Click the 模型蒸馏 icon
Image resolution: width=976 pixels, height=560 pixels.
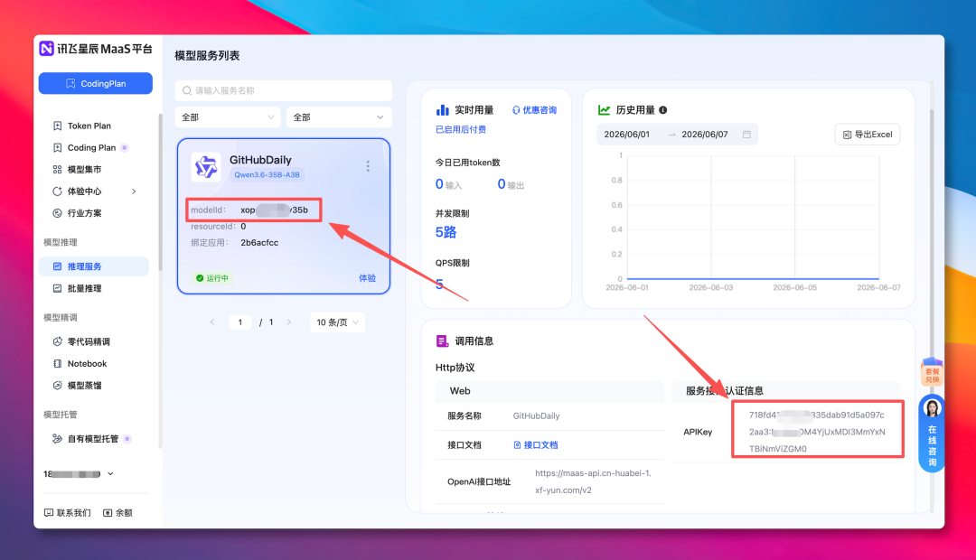[57, 385]
